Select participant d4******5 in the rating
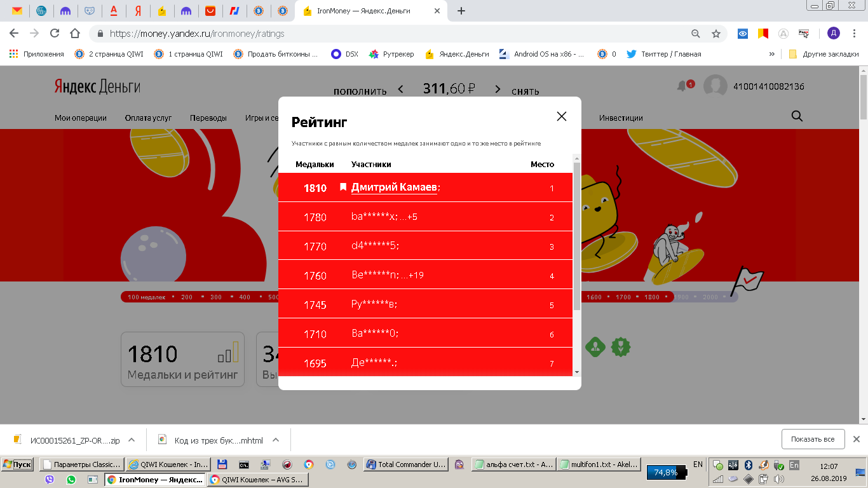This screenshot has width=868, height=488. click(375, 247)
